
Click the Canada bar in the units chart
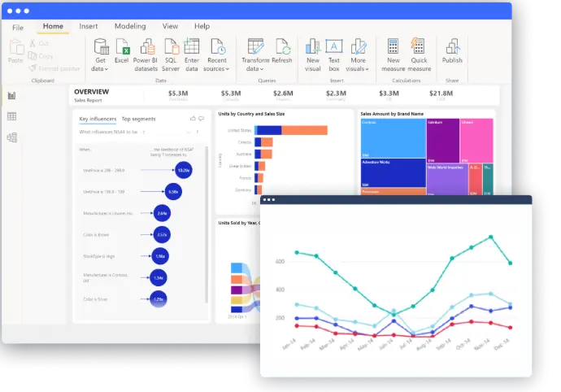(263, 142)
